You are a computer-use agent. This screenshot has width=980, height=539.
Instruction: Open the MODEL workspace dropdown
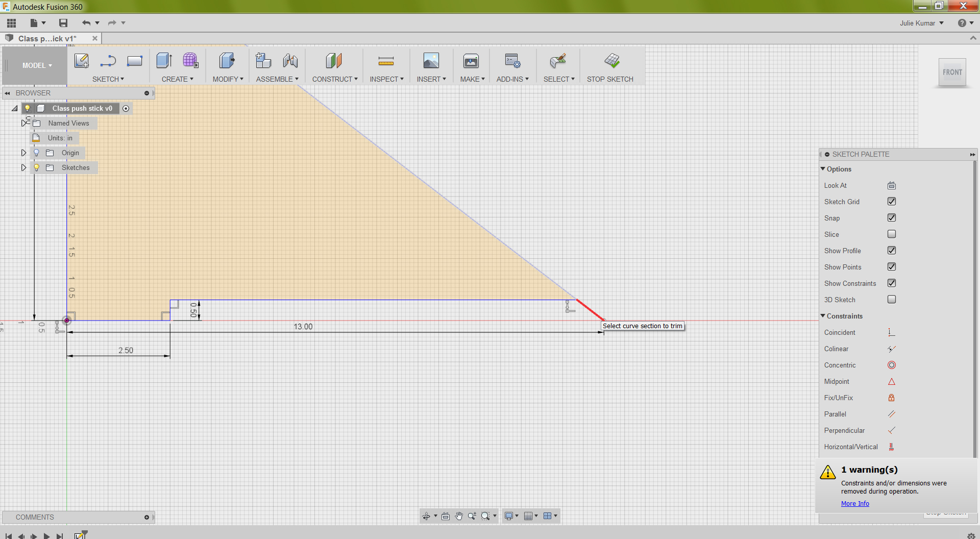(37, 65)
